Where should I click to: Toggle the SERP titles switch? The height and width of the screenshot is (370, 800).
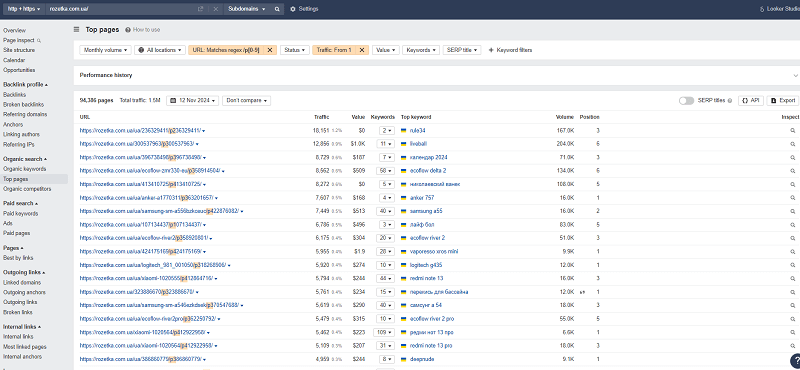pyautogui.click(x=686, y=101)
